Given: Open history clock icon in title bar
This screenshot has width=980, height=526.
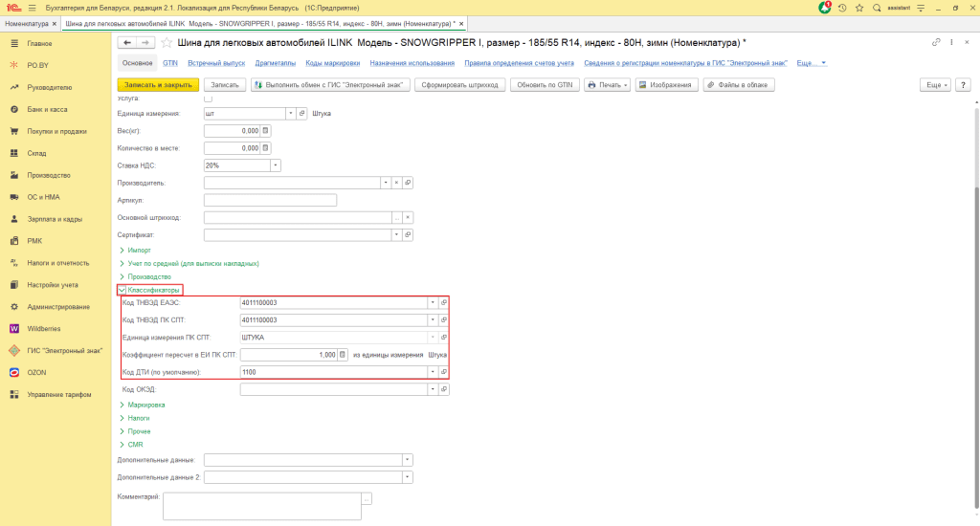Looking at the screenshot, I should tap(842, 8).
